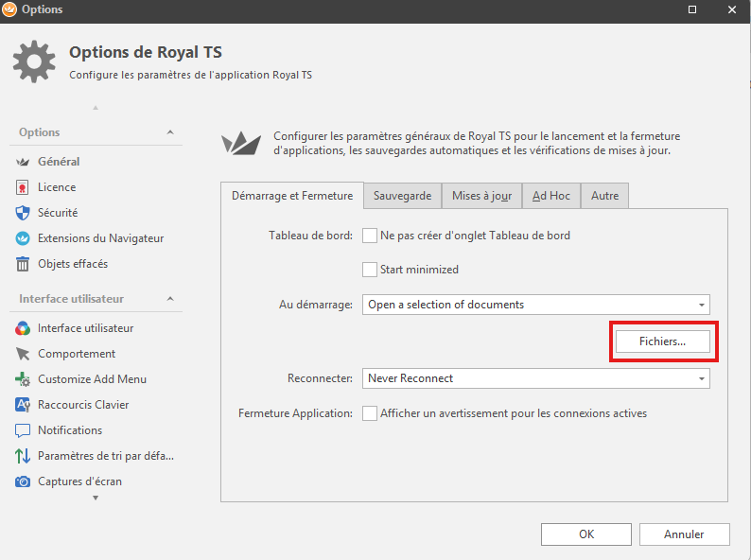Toggle the Start minimized checkbox
751x560 pixels.
(370, 270)
